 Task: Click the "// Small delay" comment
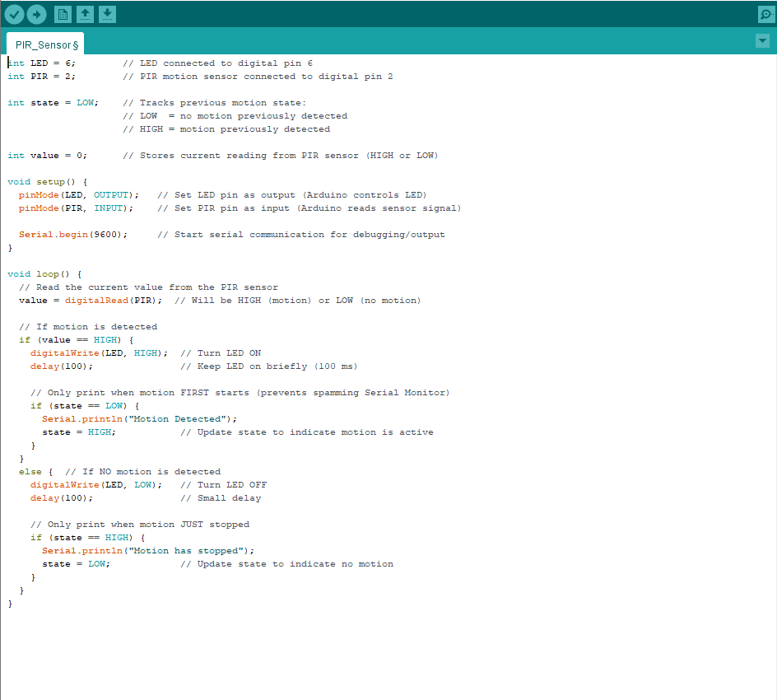(221, 498)
